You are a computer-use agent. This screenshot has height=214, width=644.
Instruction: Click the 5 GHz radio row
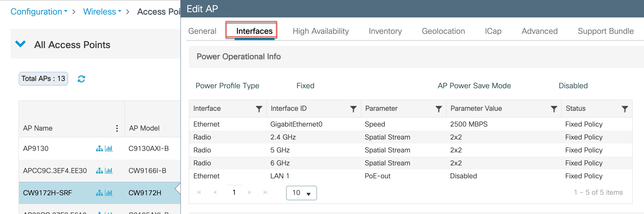411,150
